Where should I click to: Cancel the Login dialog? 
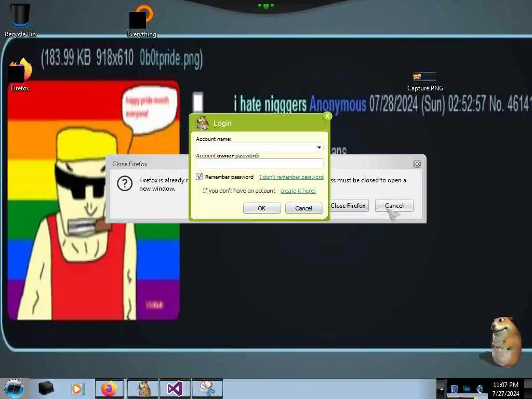point(303,208)
